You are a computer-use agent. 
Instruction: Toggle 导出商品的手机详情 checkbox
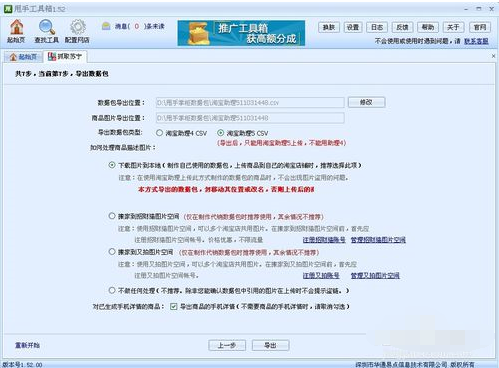point(173,306)
